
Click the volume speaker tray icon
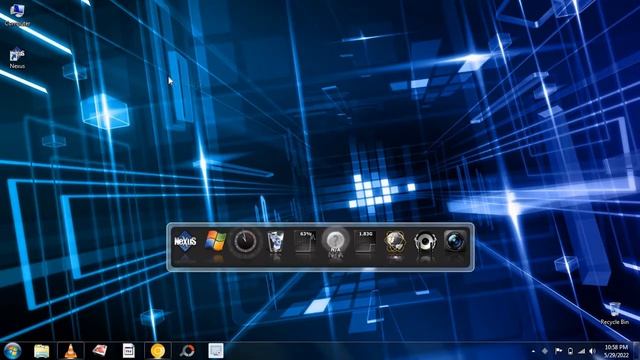(x=592, y=351)
